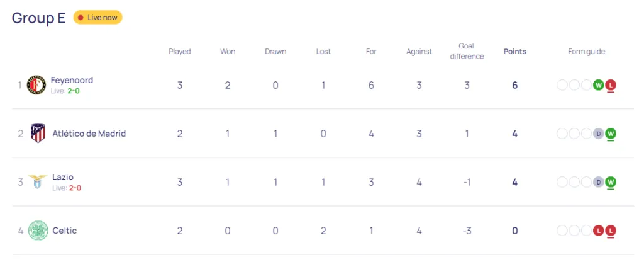
Task: Click the Feyenoord club crest
Action: 36,85
